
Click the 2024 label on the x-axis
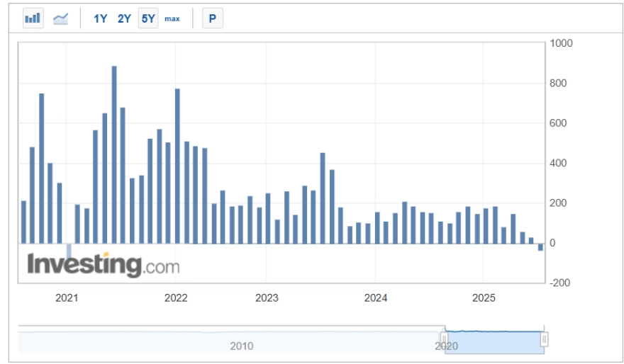click(376, 297)
